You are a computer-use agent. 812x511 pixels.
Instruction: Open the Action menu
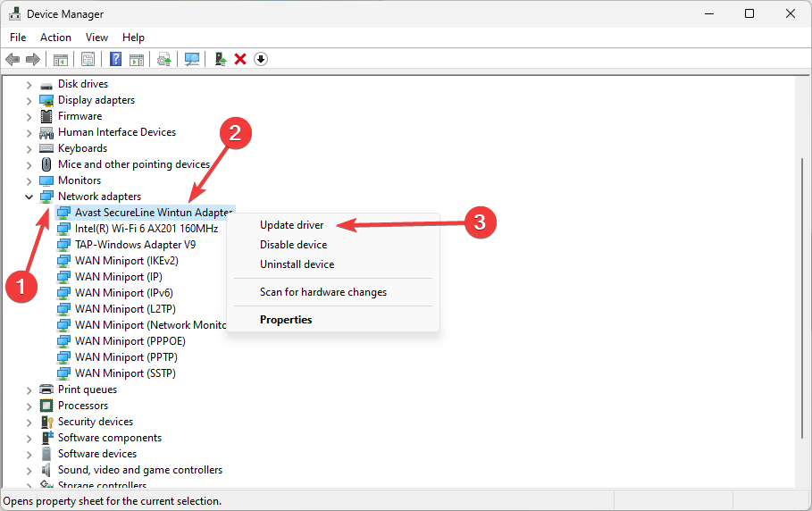click(x=55, y=38)
